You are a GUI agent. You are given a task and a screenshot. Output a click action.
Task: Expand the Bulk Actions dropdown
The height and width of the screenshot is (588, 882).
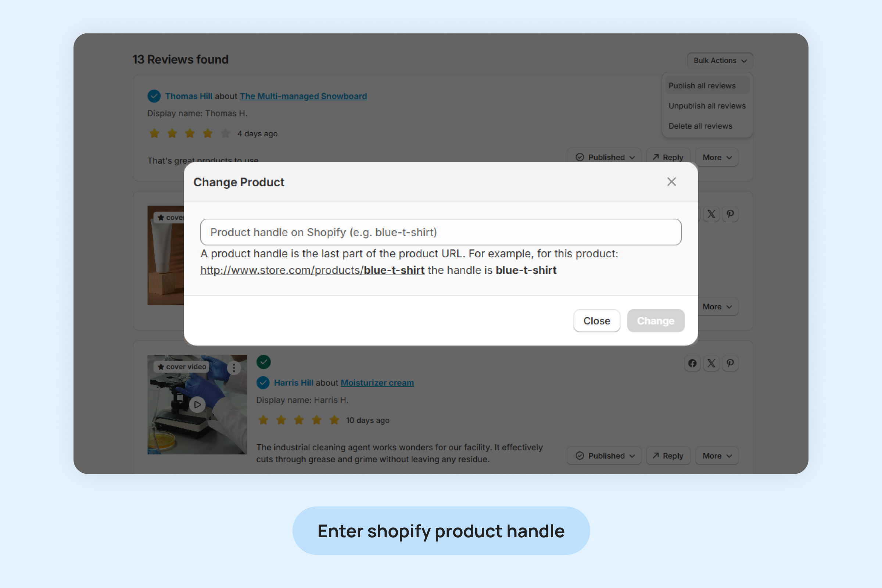pos(720,60)
